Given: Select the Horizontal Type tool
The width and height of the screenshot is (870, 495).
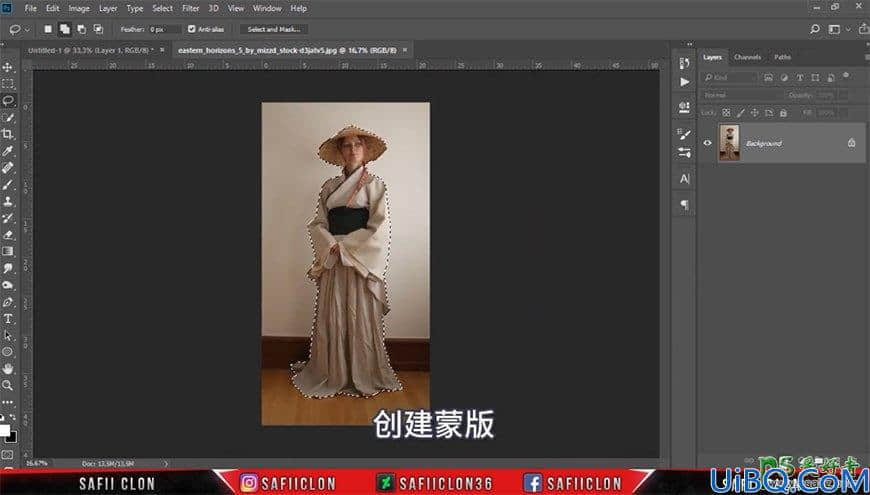Looking at the screenshot, I should point(8,319).
